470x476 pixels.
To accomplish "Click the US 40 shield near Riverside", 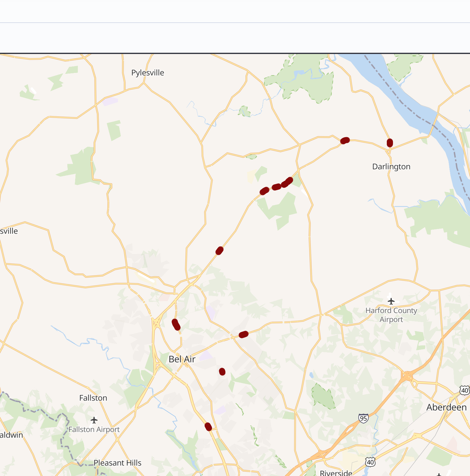I will (x=370, y=462).
